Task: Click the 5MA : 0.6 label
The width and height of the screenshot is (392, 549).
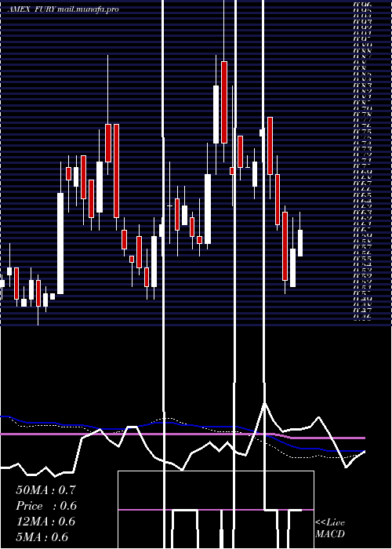Action: pyautogui.click(x=42, y=537)
